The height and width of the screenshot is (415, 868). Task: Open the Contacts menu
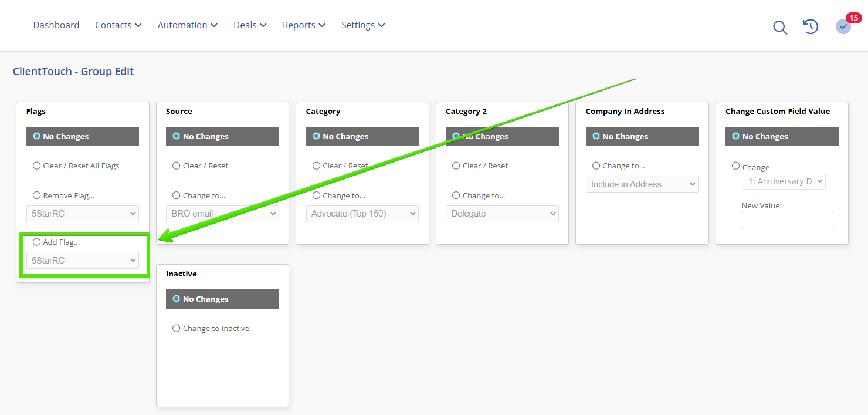click(118, 25)
